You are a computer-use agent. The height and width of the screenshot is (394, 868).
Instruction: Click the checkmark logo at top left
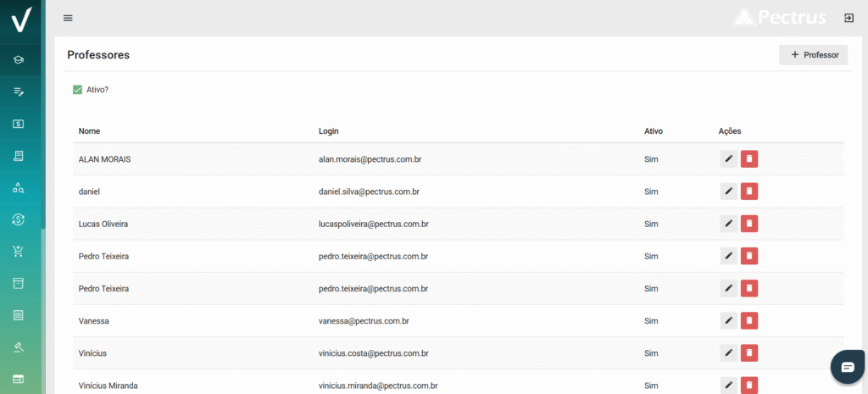20,20
